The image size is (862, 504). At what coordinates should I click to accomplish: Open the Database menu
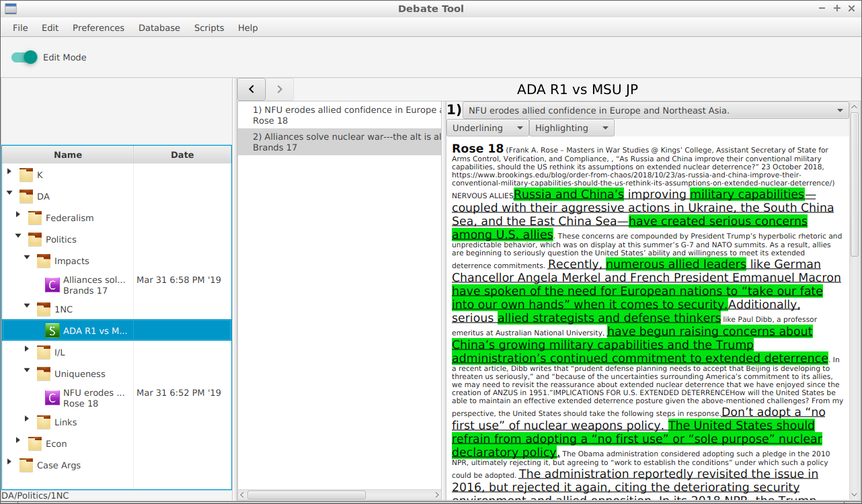(x=159, y=28)
